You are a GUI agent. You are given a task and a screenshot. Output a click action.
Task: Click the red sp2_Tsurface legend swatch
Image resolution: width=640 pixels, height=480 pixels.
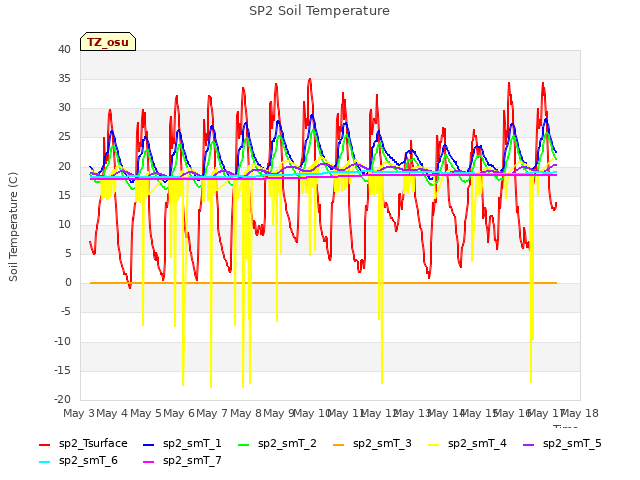pyautogui.click(x=44, y=444)
